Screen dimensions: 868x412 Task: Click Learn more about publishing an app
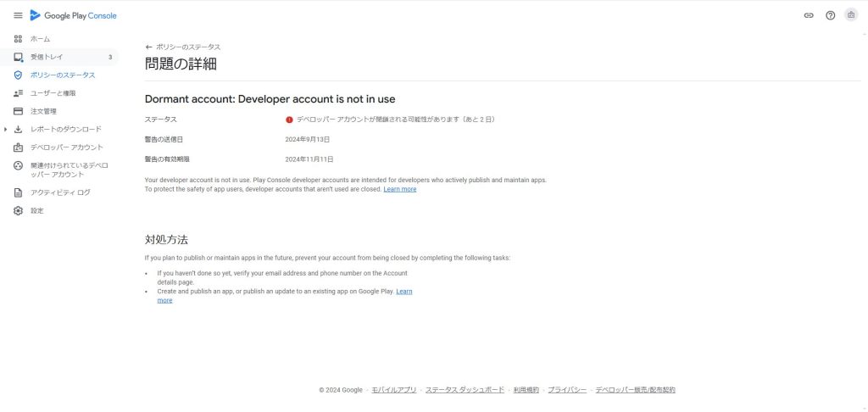(404, 292)
